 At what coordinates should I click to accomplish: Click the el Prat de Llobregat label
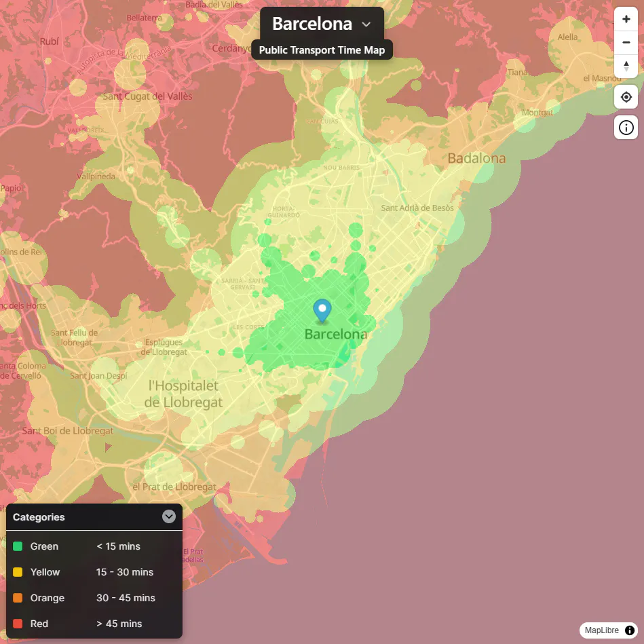pyautogui.click(x=174, y=487)
